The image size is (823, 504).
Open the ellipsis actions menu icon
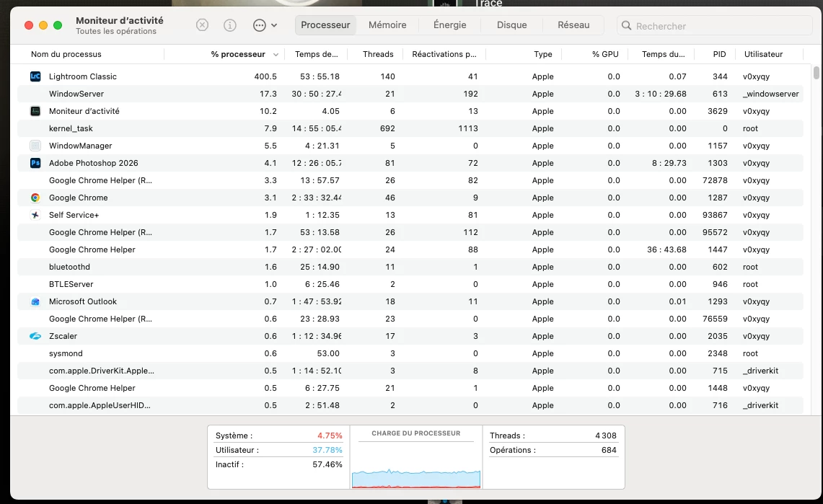click(259, 25)
